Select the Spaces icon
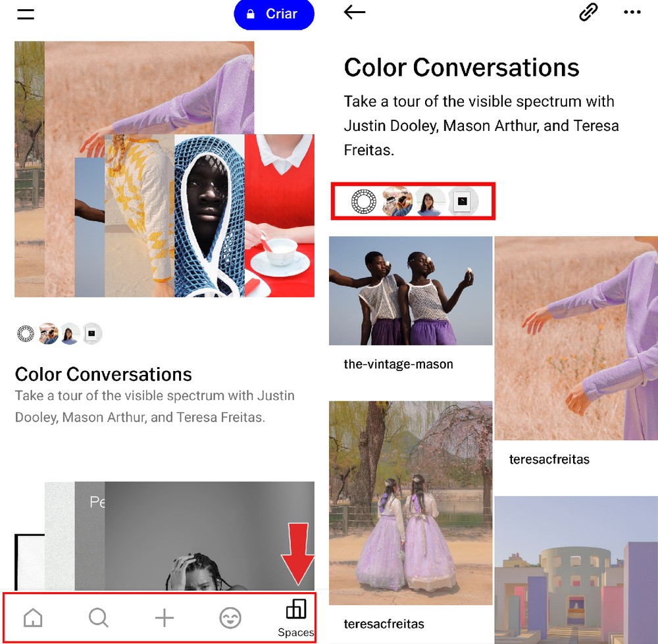Image resolution: width=658 pixels, height=644 pixels. 296,612
